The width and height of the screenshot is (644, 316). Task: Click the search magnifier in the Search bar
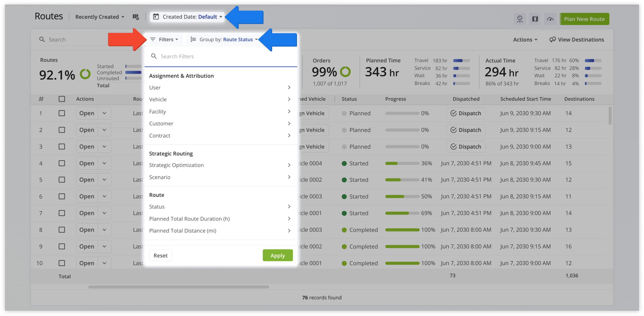click(42, 39)
